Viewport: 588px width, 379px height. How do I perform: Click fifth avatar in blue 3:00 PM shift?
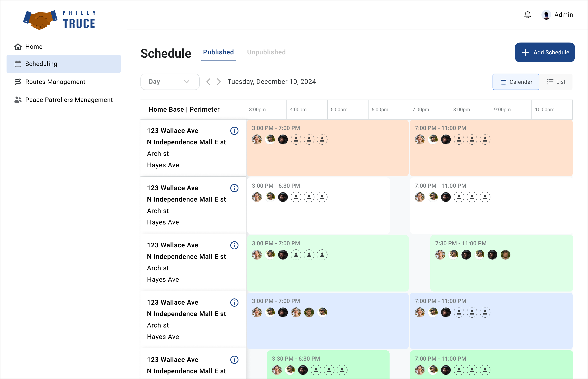[x=309, y=313]
